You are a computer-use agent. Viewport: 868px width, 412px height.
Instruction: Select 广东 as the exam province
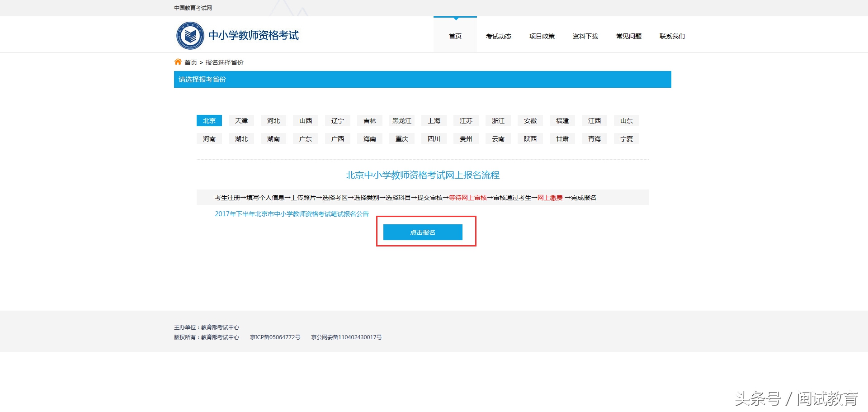coord(305,138)
